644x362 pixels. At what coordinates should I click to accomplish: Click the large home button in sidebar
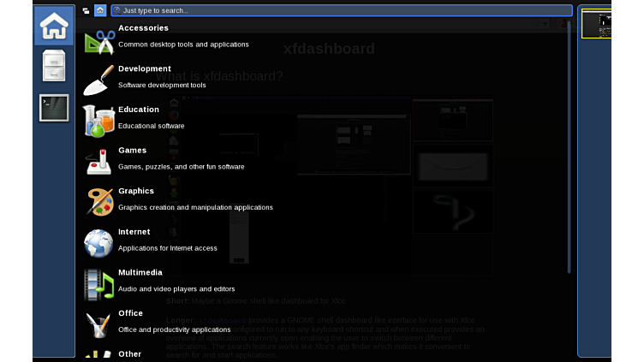tap(54, 26)
